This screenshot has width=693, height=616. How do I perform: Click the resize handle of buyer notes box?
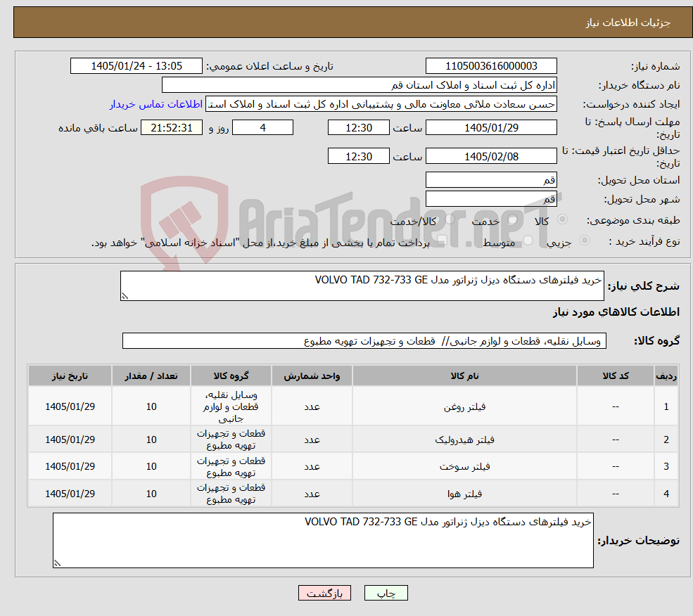[x=57, y=563]
